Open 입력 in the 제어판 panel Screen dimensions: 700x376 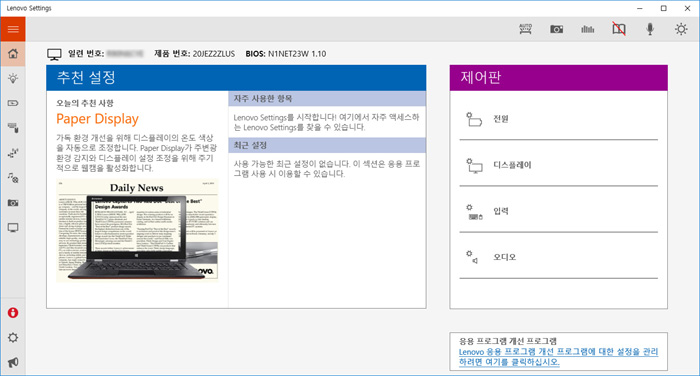[x=558, y=211]
